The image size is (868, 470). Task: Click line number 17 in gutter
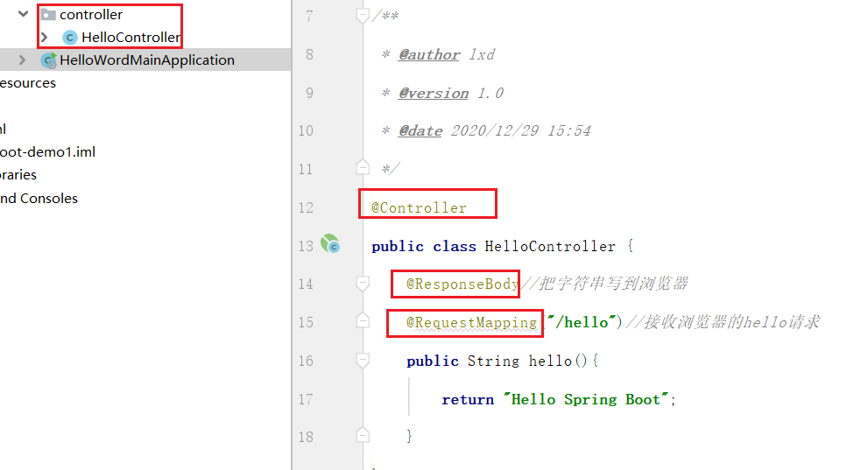307,399
